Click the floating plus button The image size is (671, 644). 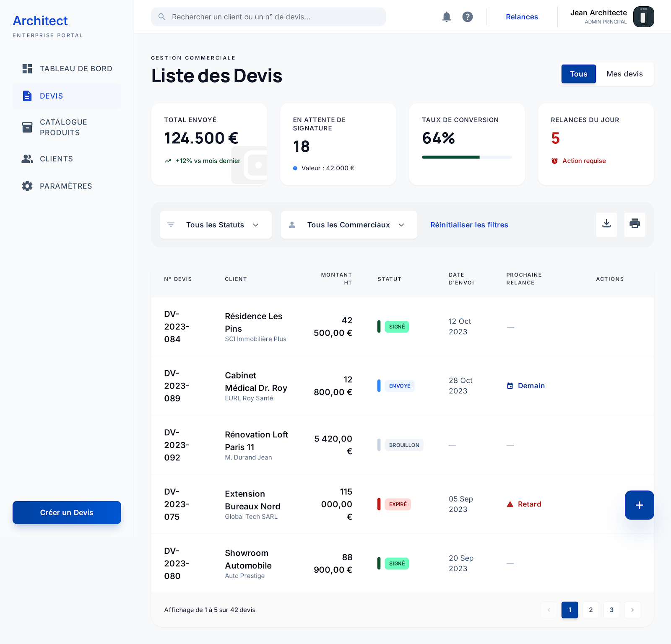point(639,505)
